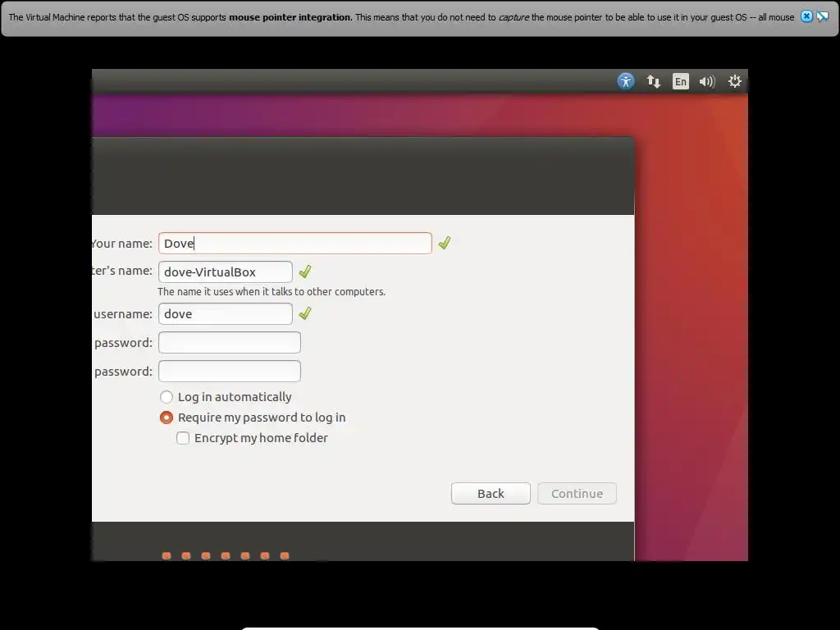Screen dimensions: 840x630
Task: Click the Continue button
Action: coord(577,493)
